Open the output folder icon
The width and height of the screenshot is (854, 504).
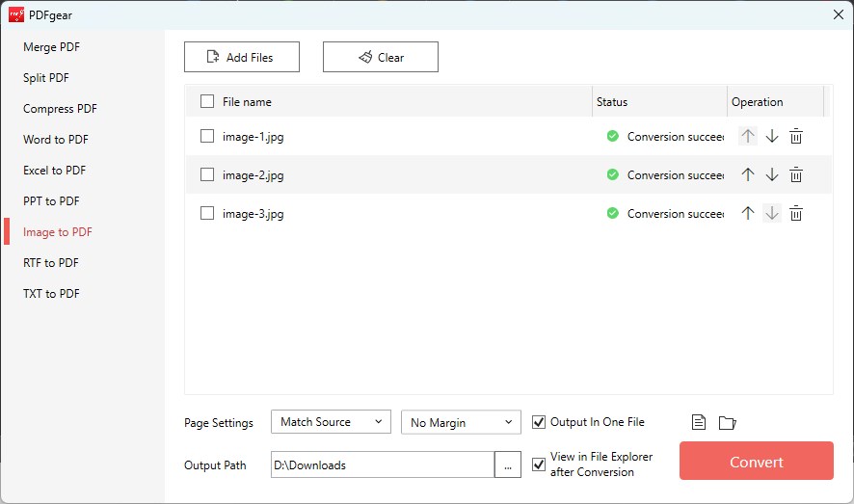tap(727, 422)
